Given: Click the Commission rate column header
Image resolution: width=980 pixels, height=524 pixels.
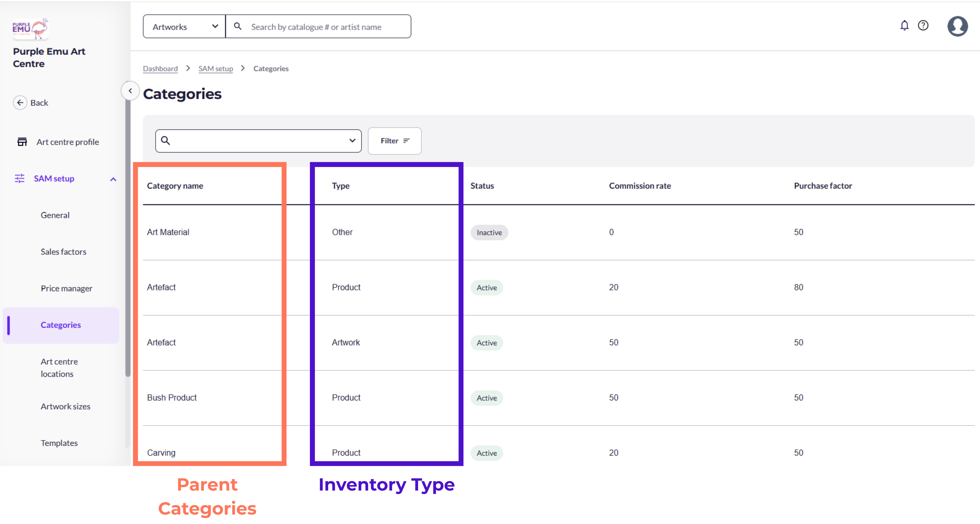Looking at the screenshot, I should tap(640, 186).
